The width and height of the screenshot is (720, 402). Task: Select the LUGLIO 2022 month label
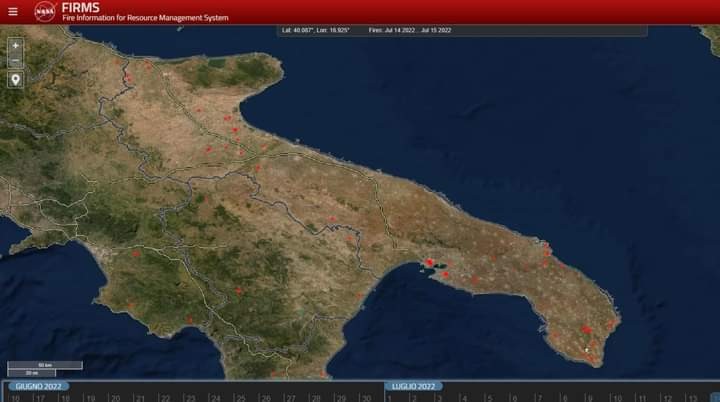(411, 386)
